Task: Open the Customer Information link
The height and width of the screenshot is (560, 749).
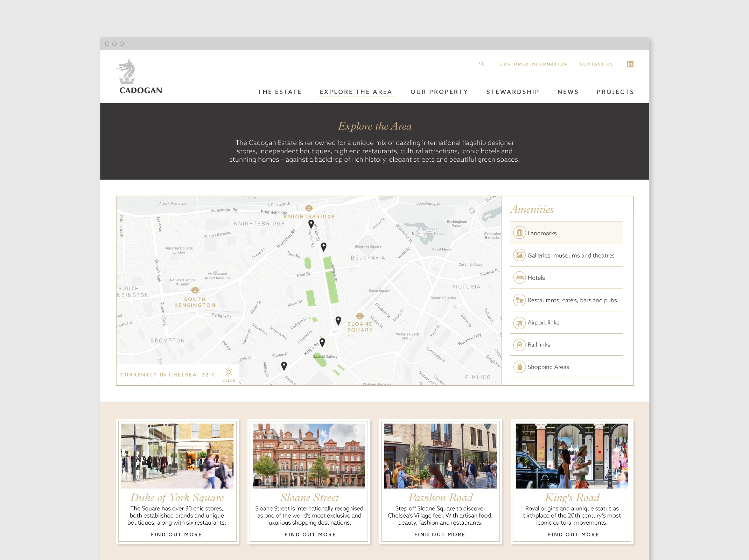Action: pyautogui.click(x=533, y=64)
